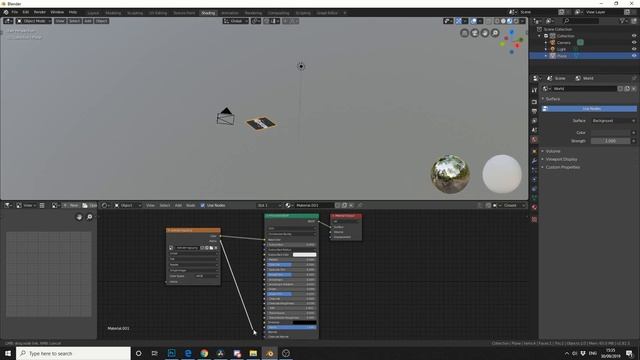Open the Modifiers properties tab icon
Viewport: 640px width, 360px height.
click(x=534, y=161)
